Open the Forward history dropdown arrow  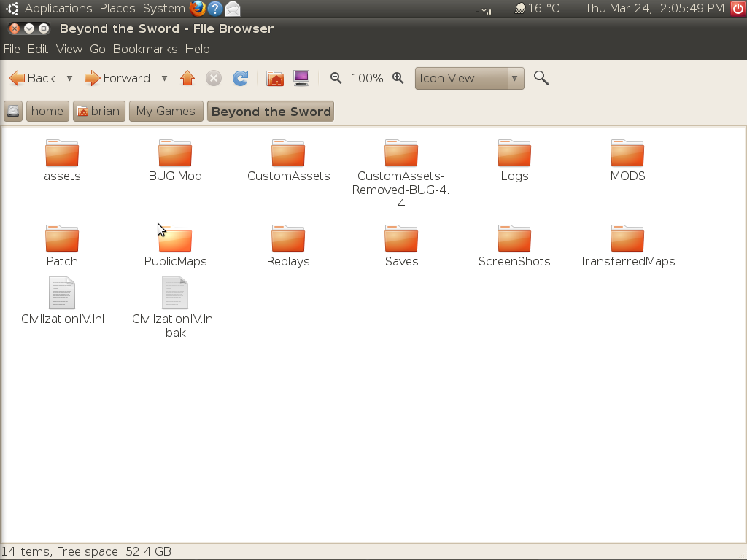point(164,78)
